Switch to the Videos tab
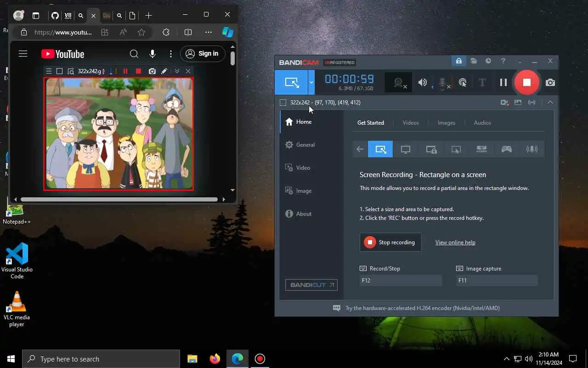This screenshot has height=368, width=588. (411, 123)
